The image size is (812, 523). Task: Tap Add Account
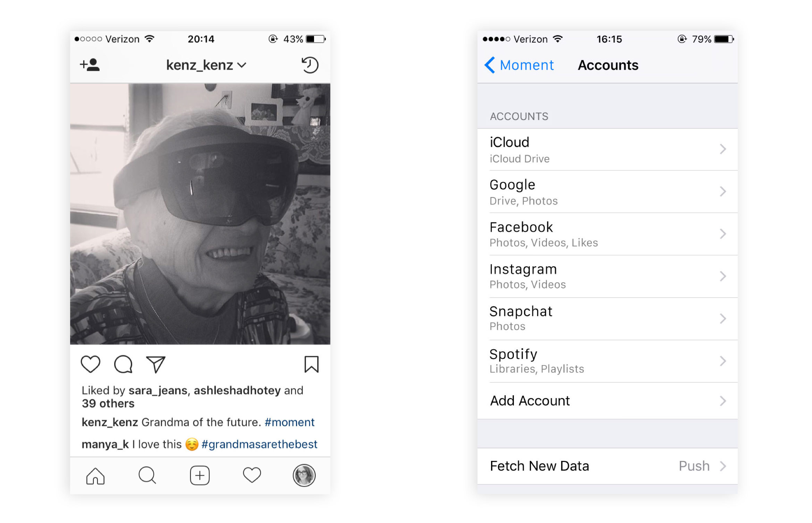[608, 401]
